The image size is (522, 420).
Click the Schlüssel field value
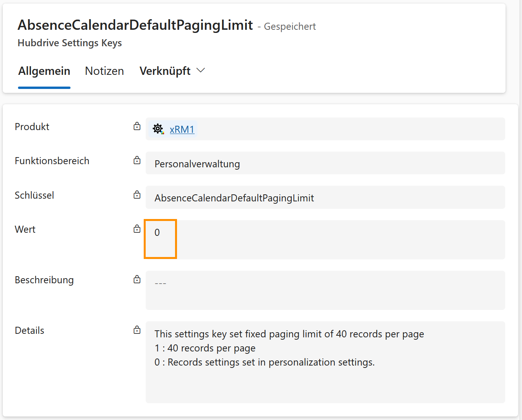pyautogui.click(x=325, y=198)
